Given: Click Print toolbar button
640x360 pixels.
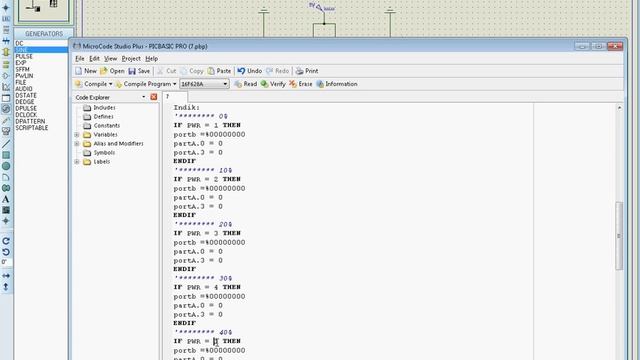Looking at the screenshot, I should pos(307,71).
